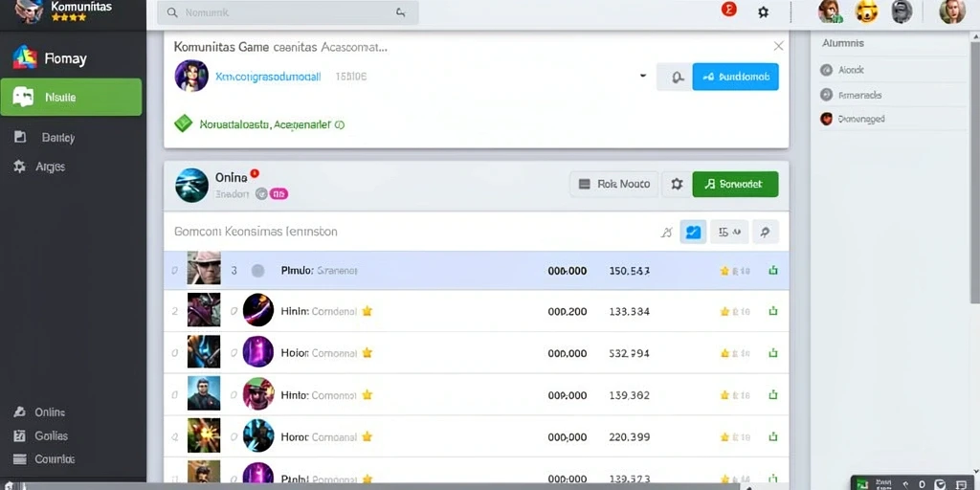Open Counrios sidebar entry

pyautogui.click(x=44, y=458)
